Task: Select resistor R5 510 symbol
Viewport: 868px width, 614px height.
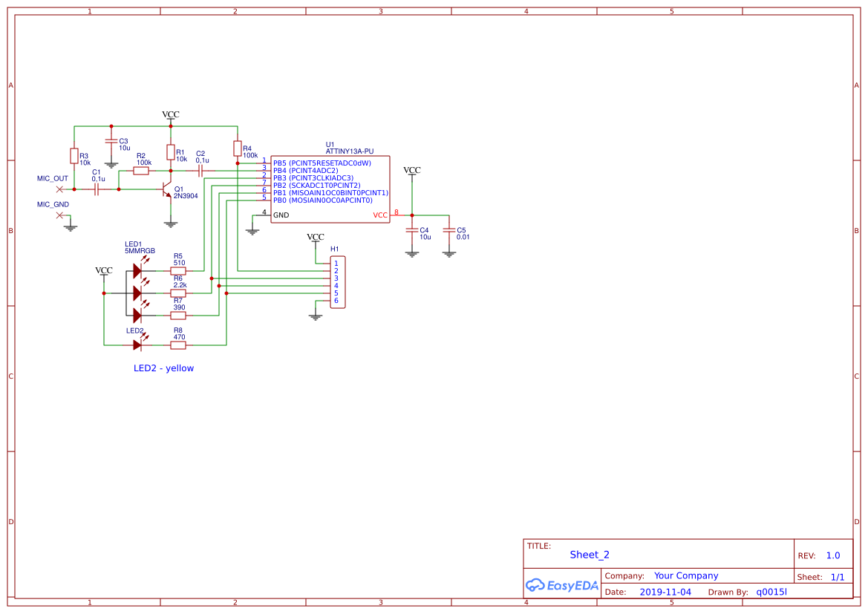Action: pos(178,271)
